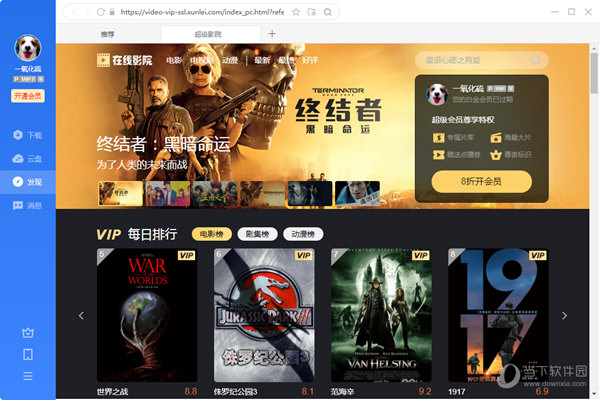Click the browser back arrow
The height and width of the screenshot is (400, 600).
click(x=74, y=12)
